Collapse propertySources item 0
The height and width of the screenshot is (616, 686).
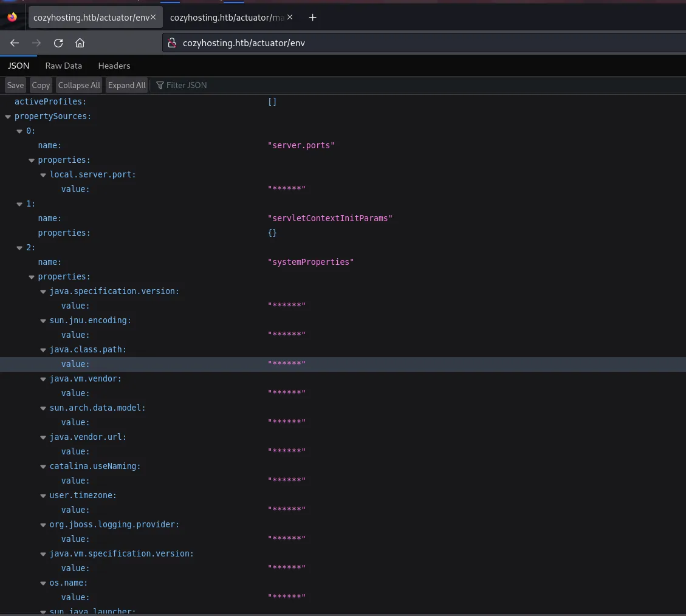click(x=19, y=131)
